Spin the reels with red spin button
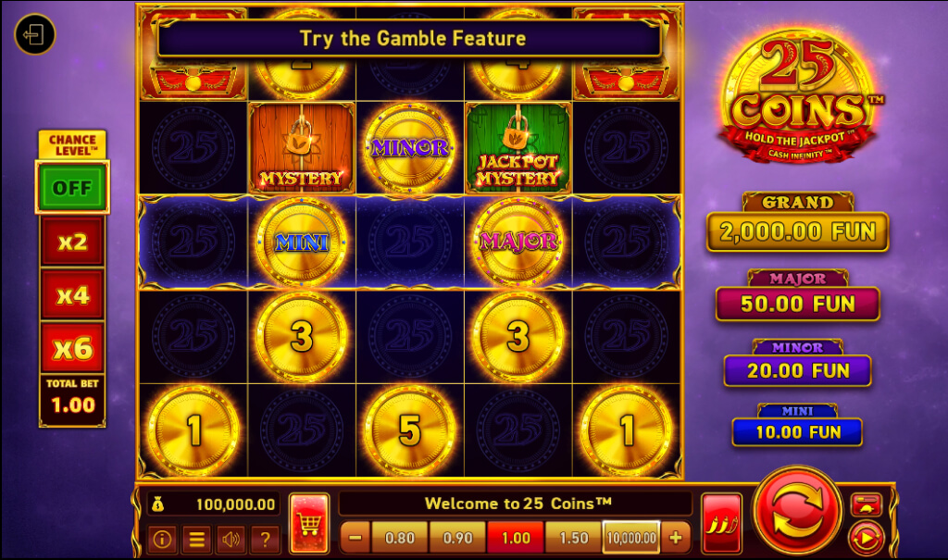Image resolution: width=948 pixels, height=560 pixels. pos(797,512)
